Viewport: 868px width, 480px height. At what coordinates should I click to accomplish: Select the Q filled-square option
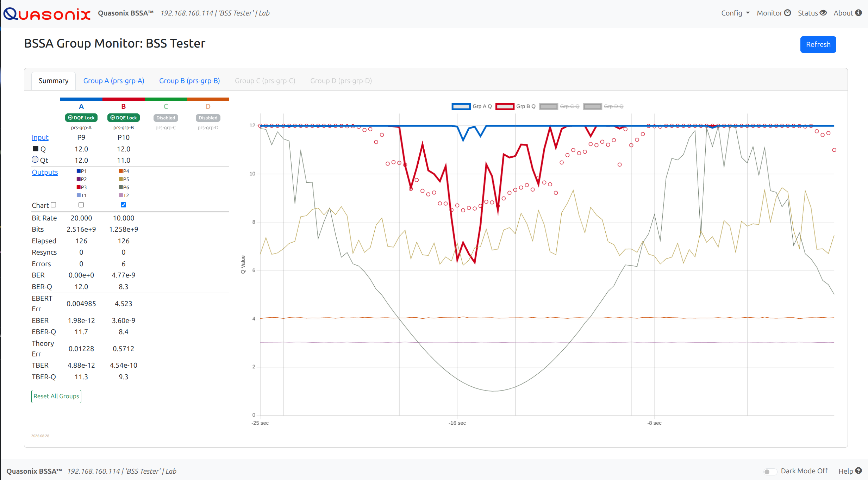[36, 149]
